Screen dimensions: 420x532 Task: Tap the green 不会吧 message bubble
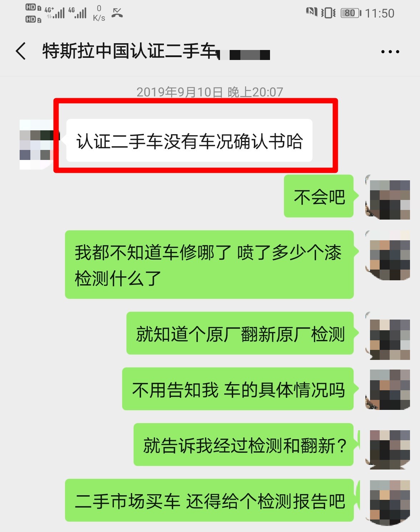[x=319, y=196]
